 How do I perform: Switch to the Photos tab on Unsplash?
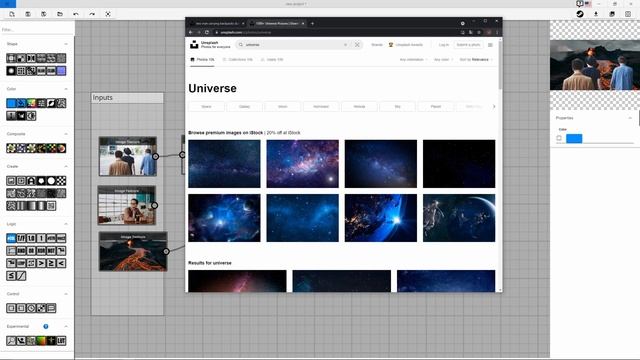click(202, 60)
